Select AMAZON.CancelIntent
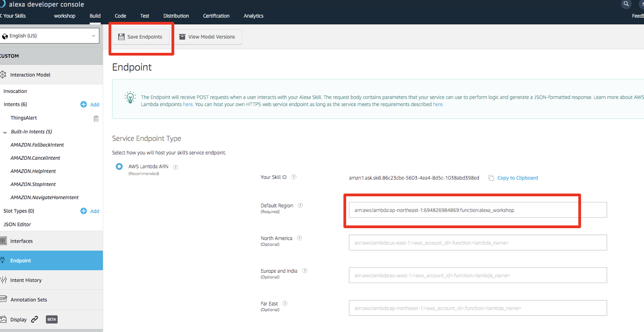This screenshot has height=332, width=644. coord(35,158)
